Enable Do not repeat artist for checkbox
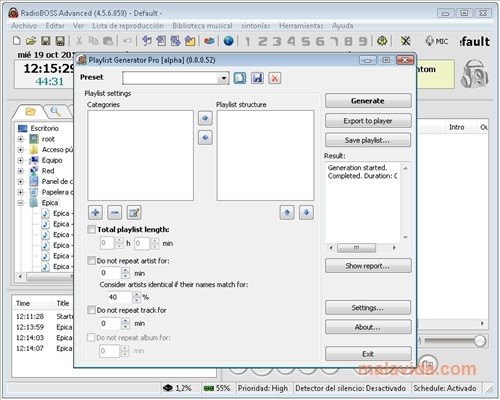 click(x=91, y=261)
